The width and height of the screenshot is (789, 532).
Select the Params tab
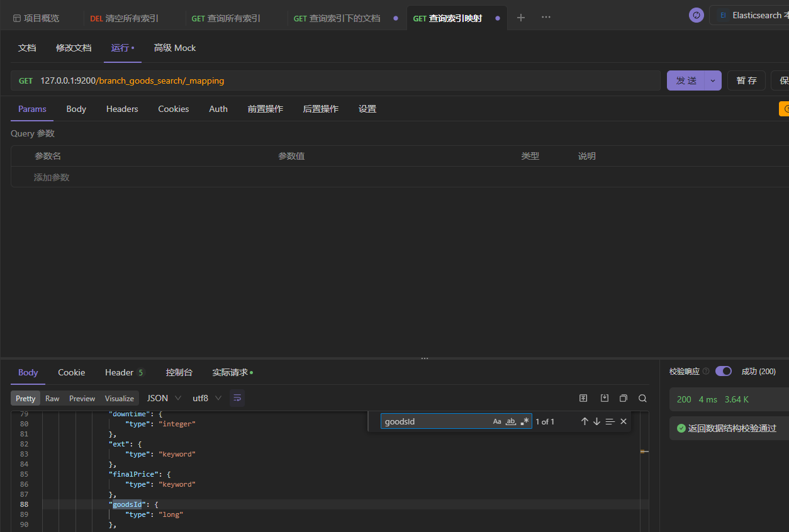(x=32, y=109)
